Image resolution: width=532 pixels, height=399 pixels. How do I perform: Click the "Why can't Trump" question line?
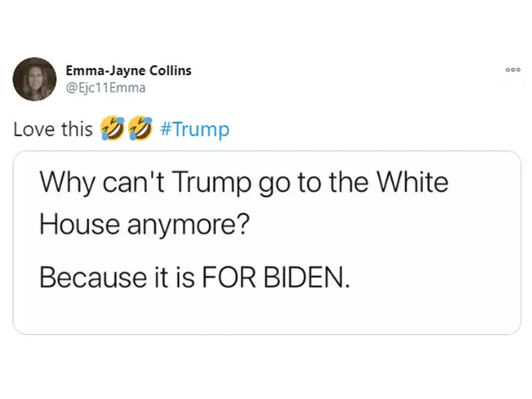click(x=244, y=184)
